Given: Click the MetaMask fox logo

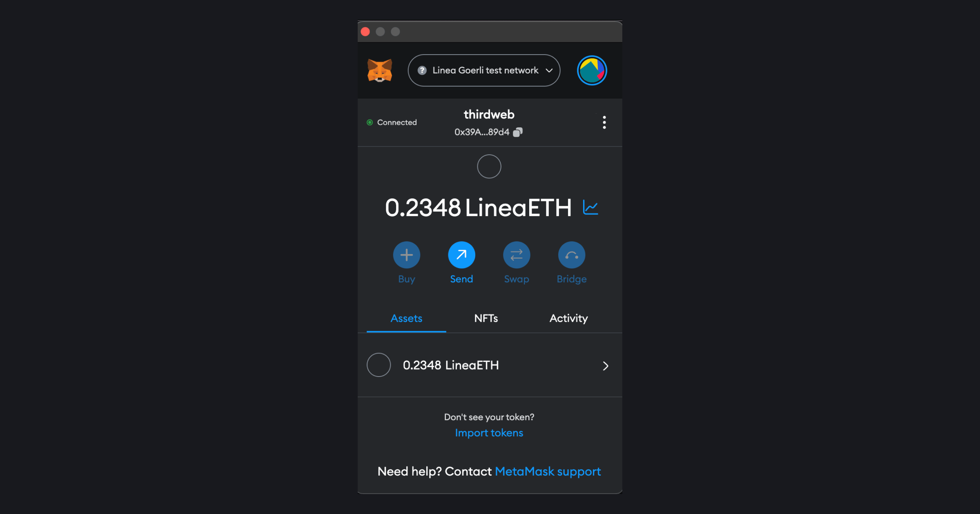Looking at the screenshot, I should [380, 70].
